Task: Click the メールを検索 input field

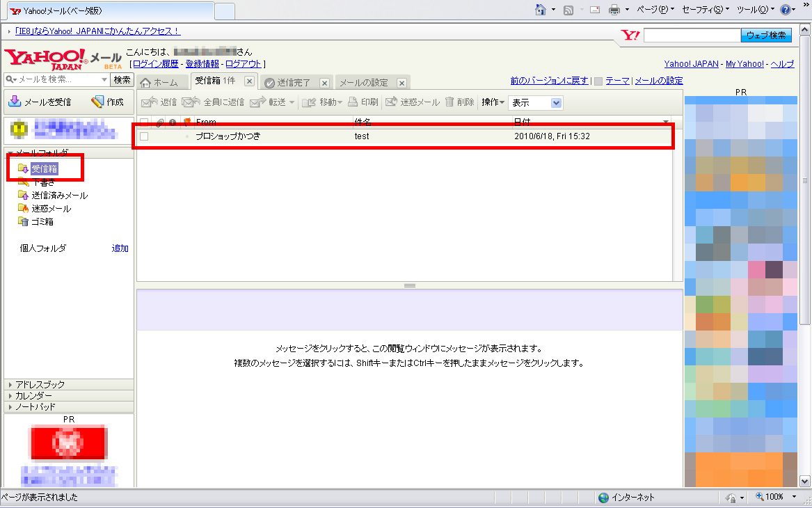Action: pos(58,79)
